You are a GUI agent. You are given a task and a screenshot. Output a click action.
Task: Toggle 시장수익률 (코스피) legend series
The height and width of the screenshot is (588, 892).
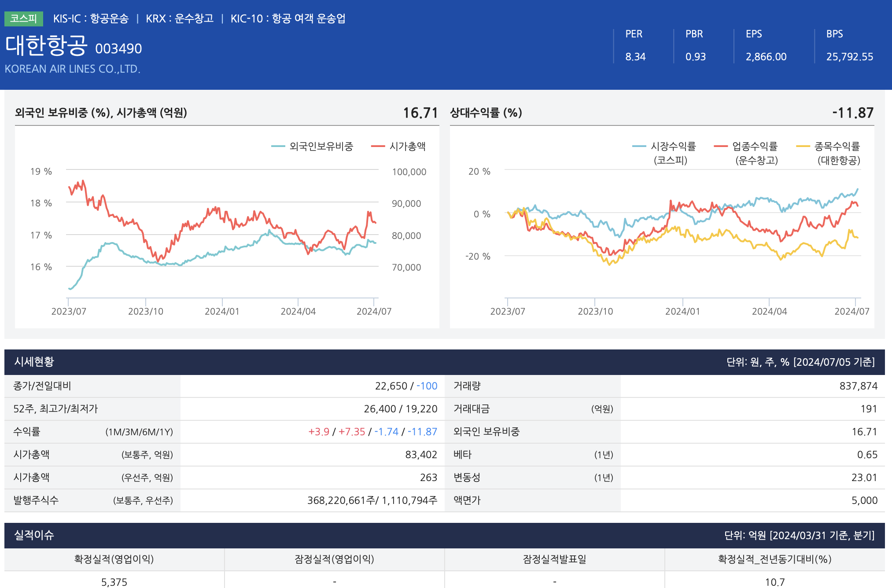[673, 147]
